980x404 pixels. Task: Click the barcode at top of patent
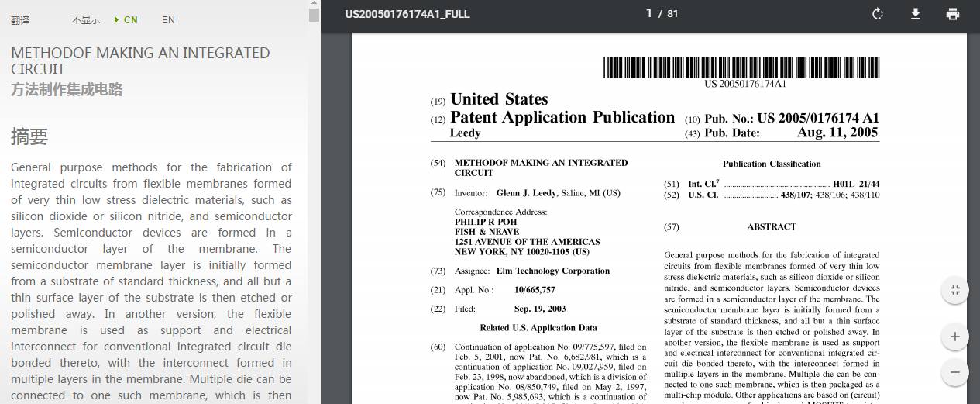[741, 67]
